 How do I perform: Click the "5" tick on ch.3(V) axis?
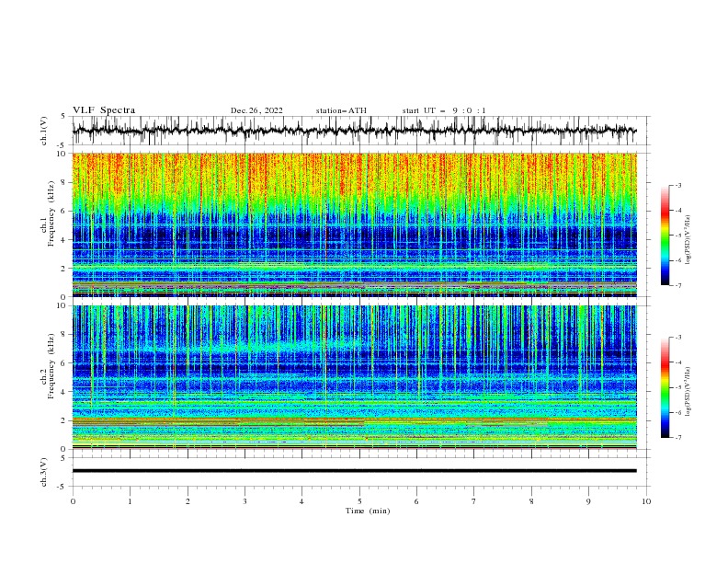coord(63,458)
